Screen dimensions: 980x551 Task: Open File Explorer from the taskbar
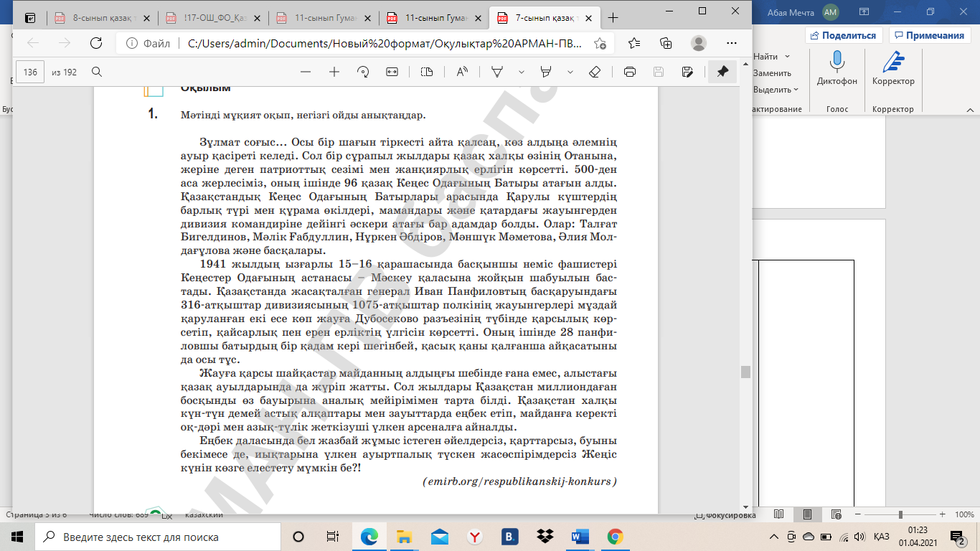pos(405,537)
